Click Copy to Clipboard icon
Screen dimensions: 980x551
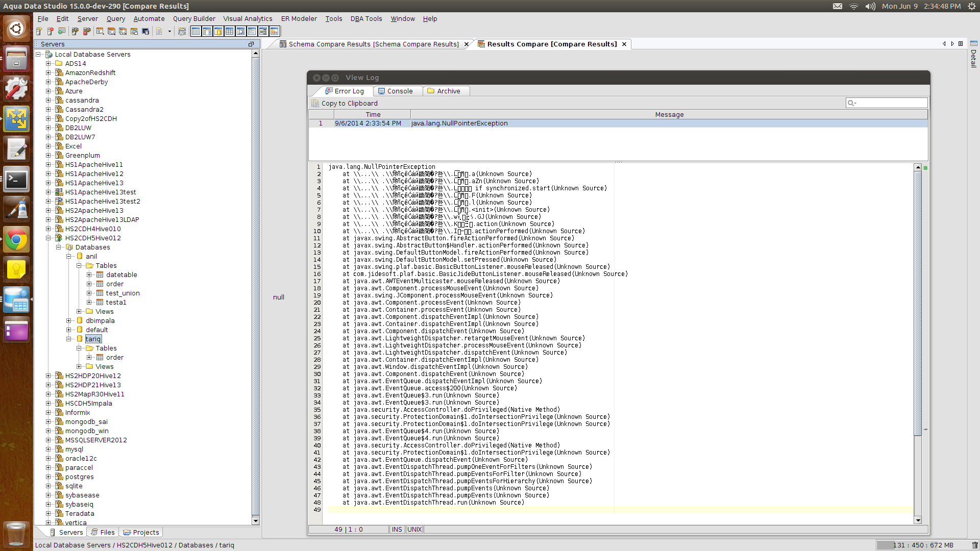[315, 104]
